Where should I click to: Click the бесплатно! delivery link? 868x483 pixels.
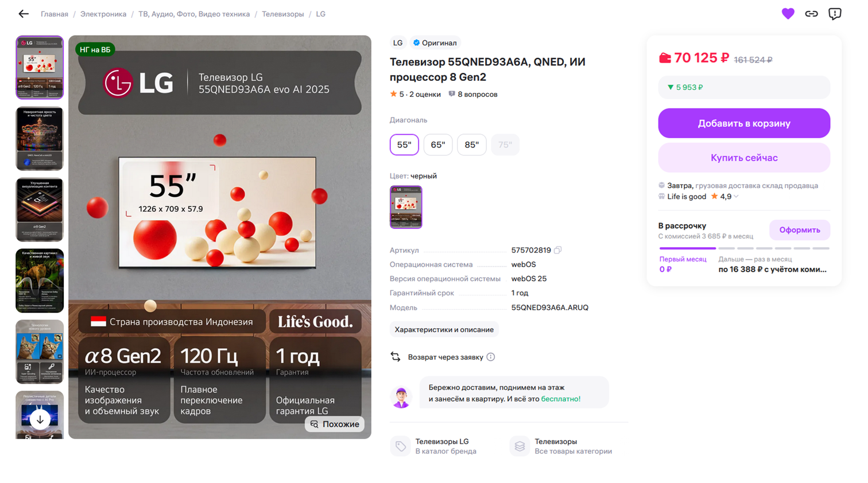[x=561, y=399]
